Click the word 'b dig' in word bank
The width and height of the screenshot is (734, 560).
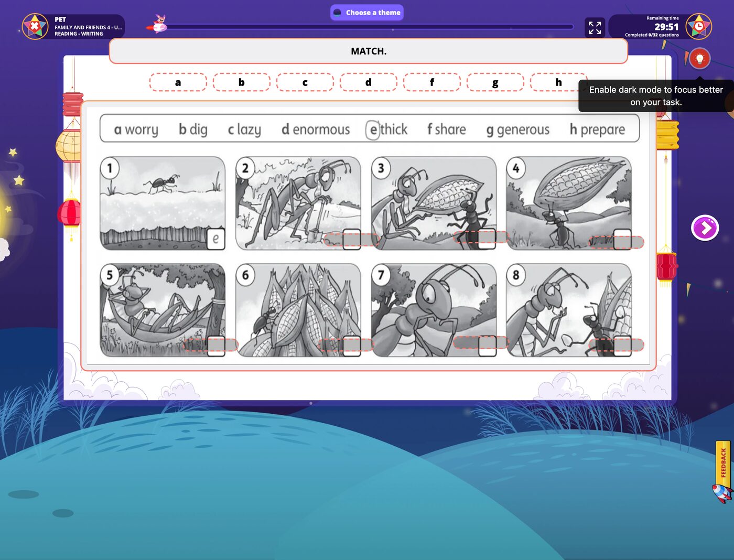point(193,130)
